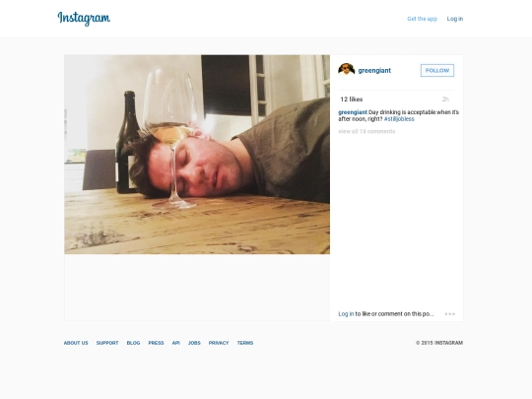Screen dimensions: 532x399
Task: Visit the Jobs footer link
Action: pos(194,343)
